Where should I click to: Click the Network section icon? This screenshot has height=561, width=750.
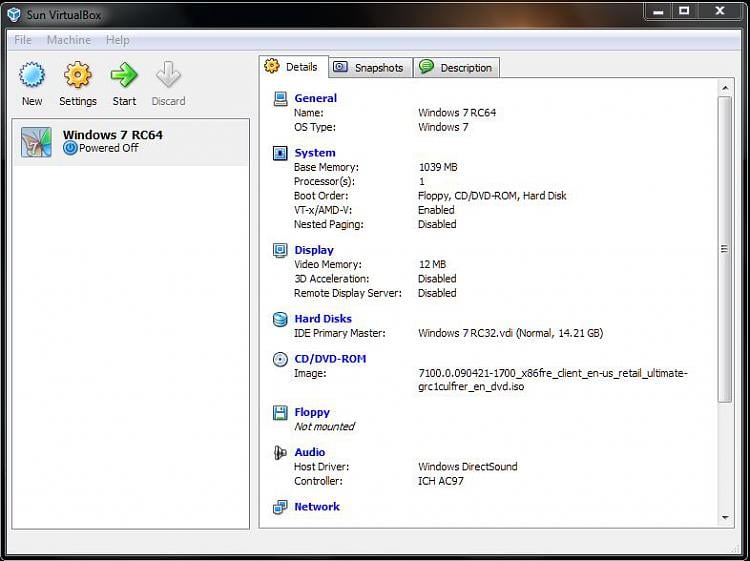pyautogui.click(x=280, y=507)
